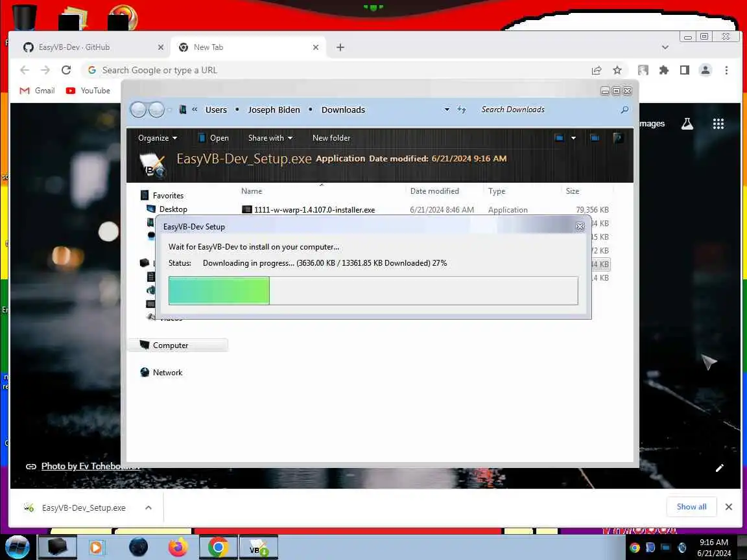Click the Explorer back button
The height and width of the screenshot is (560, 747).
138,110
